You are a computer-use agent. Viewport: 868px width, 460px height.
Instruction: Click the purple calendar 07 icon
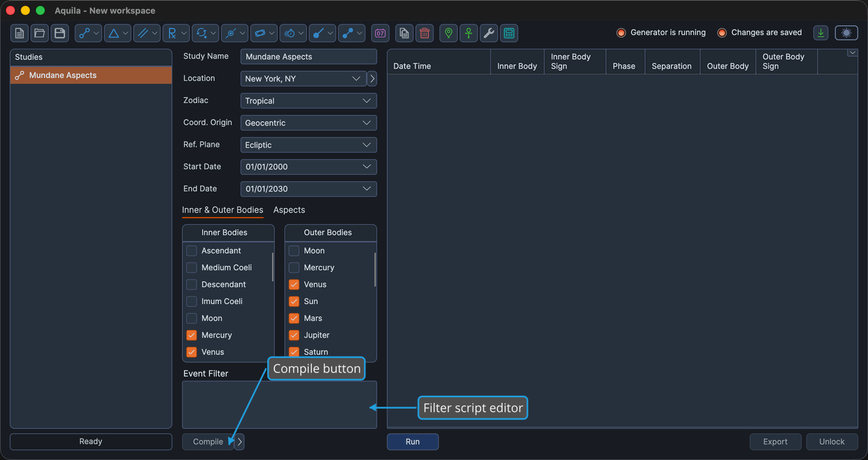[x=380, y=33]
